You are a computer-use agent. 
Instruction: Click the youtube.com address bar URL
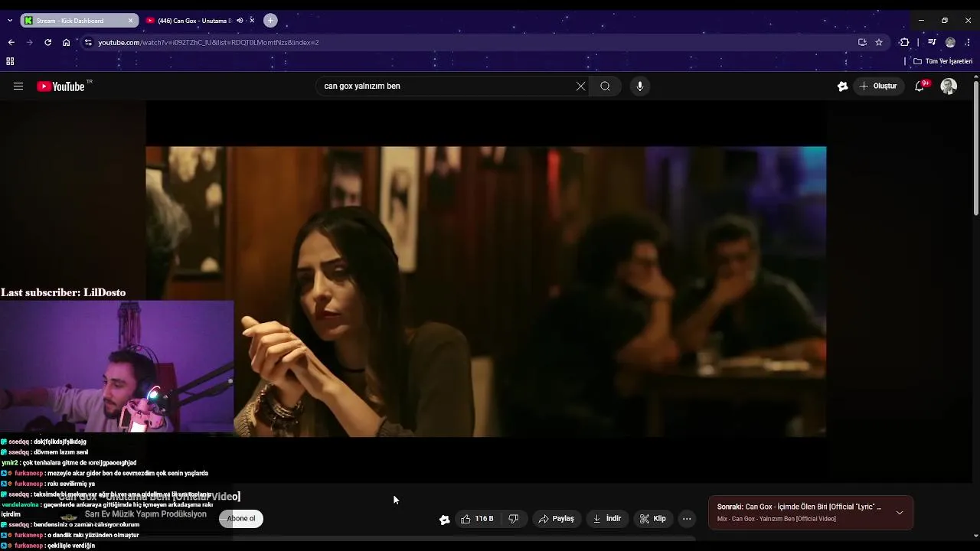point(208,43)
